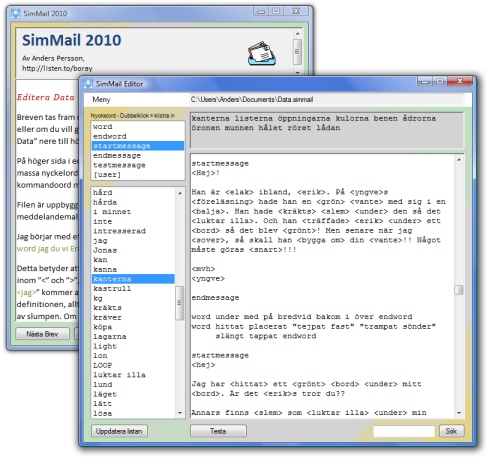This screenshot has width=486, height=457.
Task: Select 'luktar illa' in the word list
Action: 133,375
